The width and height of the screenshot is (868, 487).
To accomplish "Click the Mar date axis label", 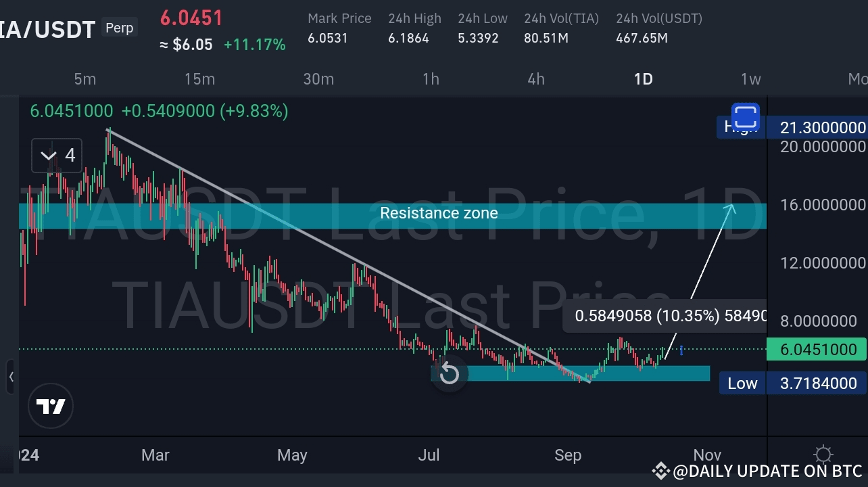I will [x=155, y=455].
